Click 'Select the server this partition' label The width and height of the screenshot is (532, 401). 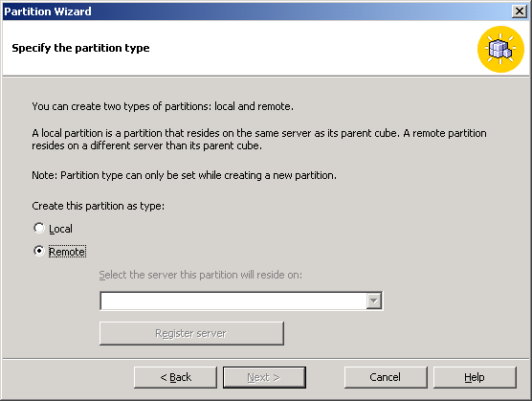(201, 275)
